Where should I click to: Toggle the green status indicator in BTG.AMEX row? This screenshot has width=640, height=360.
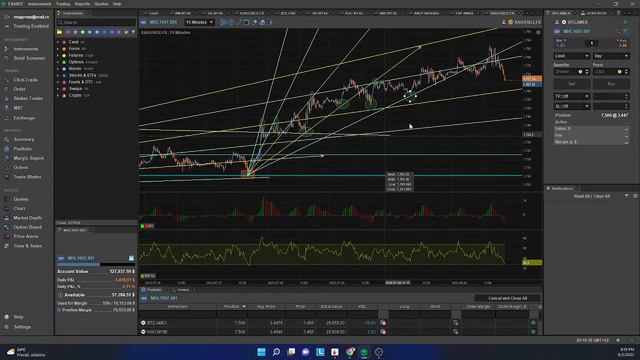point(533,323)
